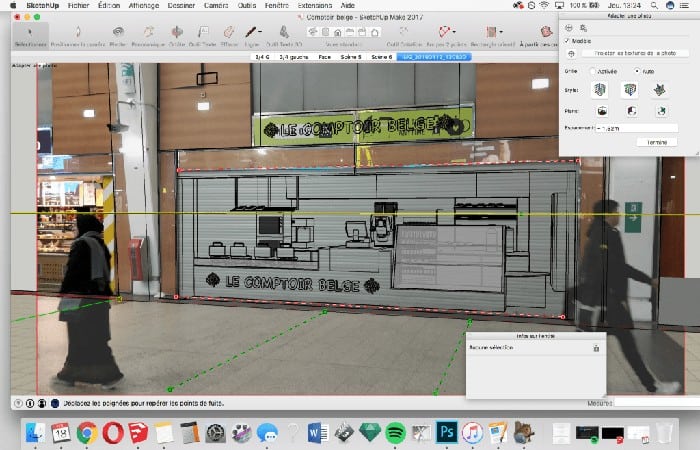Open Microsoft Word from the Dock
This screenshot has width=700, height=450.
pyautogui.click(x=318, y=433)
